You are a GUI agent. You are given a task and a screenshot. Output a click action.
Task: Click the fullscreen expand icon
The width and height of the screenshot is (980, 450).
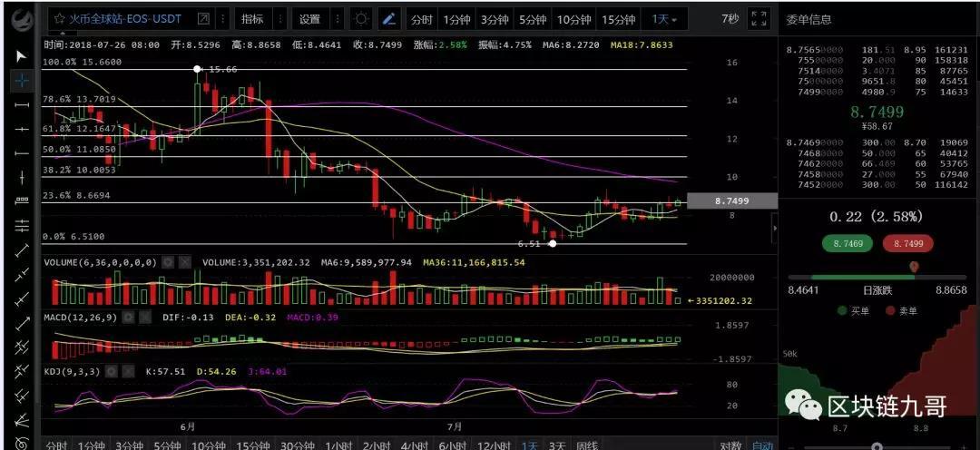(x=759, y=19)
